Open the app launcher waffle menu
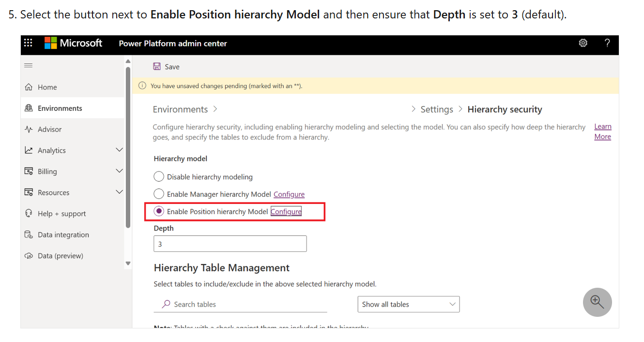This screenshot has width=644, height=342. point(28,43)
